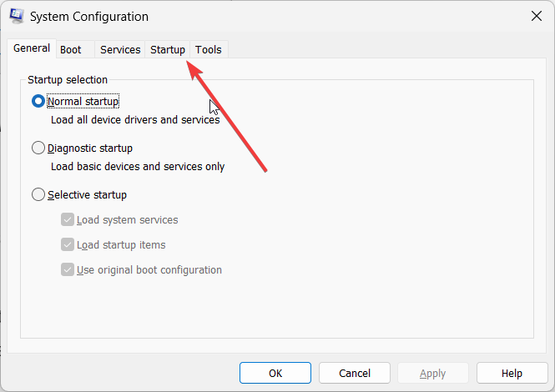Viewport: 555px width, 392px height.
Task: Click the Apply button
Action: tap(433, 374)
